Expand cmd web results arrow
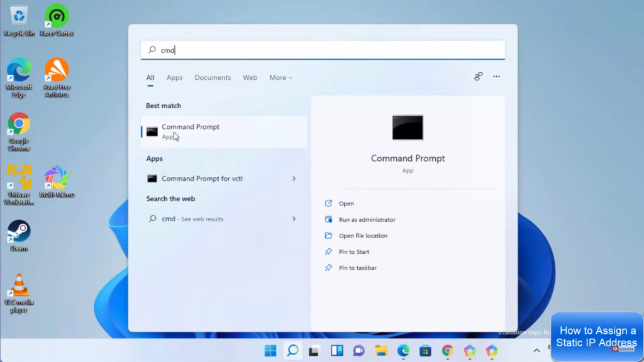This screenshot has width=644, height=362. click(x=294, y=219)
